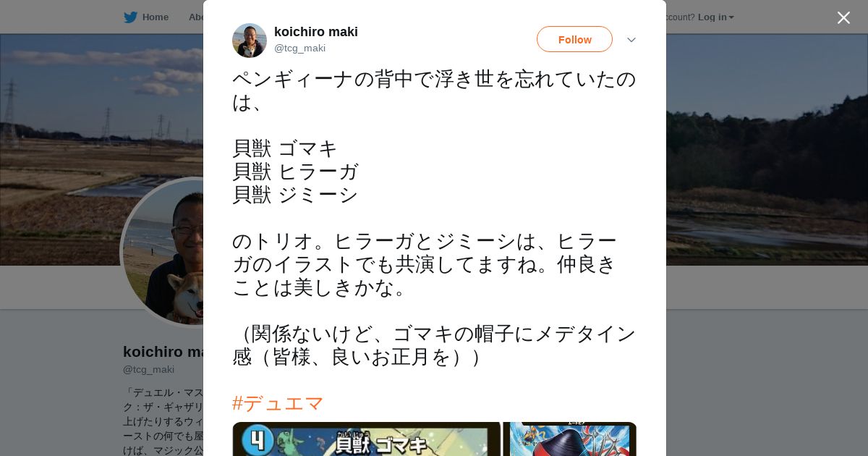View the second card image on the right
The width and height of the screenshot is (868, 456).
[570, 439]
